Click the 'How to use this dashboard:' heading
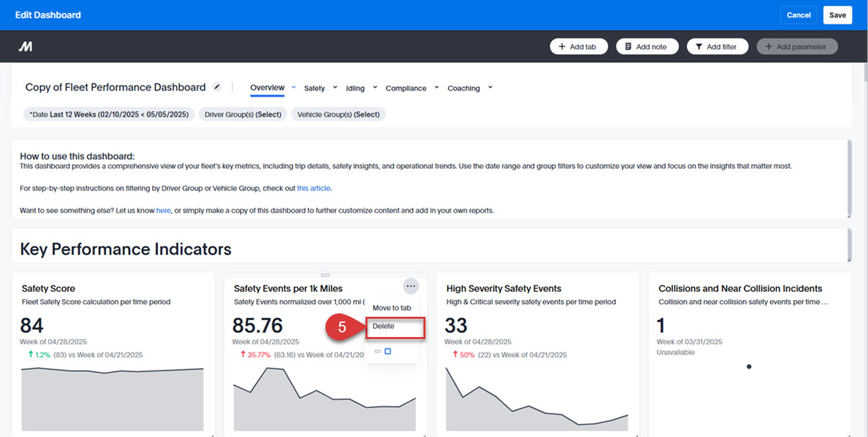The width and height of the screenshot is (868, 437). pyautogui.click(x=78, y=156)
